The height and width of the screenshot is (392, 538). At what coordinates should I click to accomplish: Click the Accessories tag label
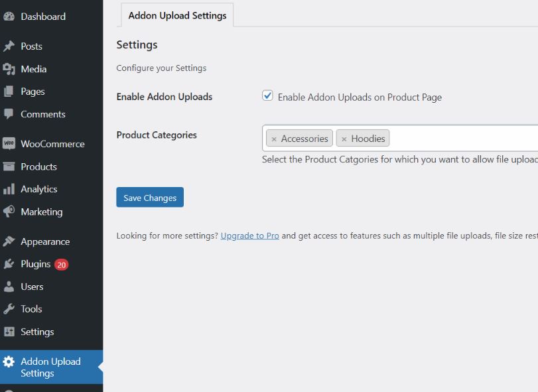(304, 139)
